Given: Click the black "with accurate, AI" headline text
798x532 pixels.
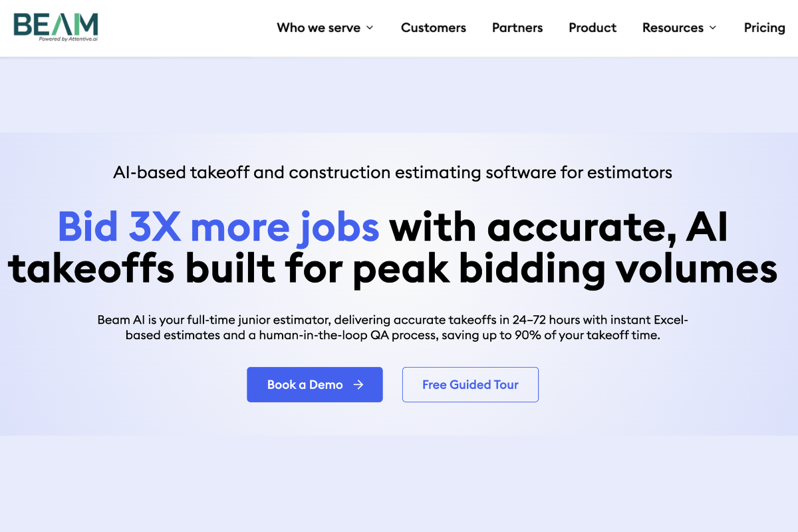Looking at the screenshot, I should click(x=559, y=226).
